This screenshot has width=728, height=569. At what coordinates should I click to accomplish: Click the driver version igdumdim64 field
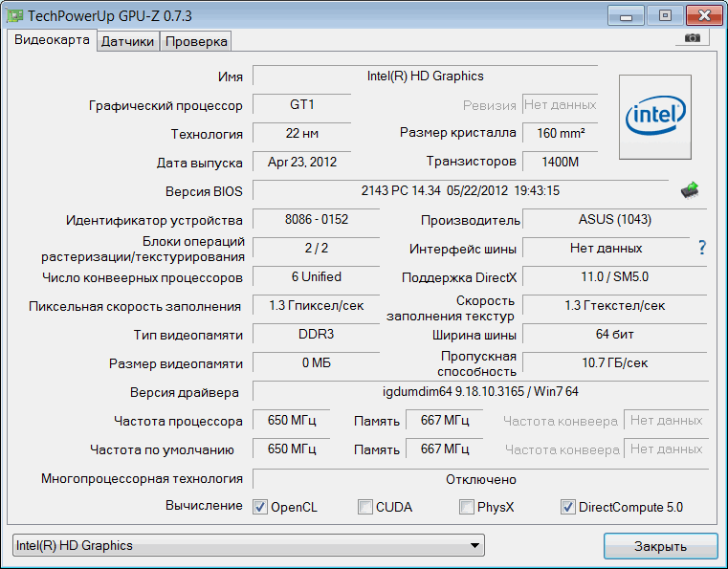coord(480,392)
